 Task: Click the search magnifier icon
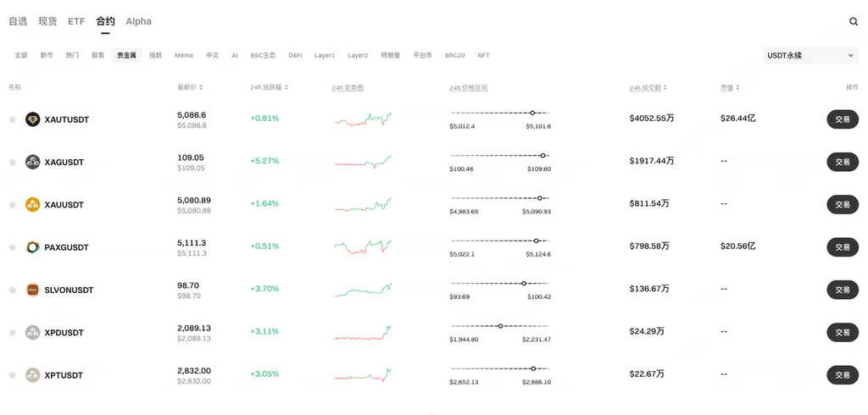854,22
